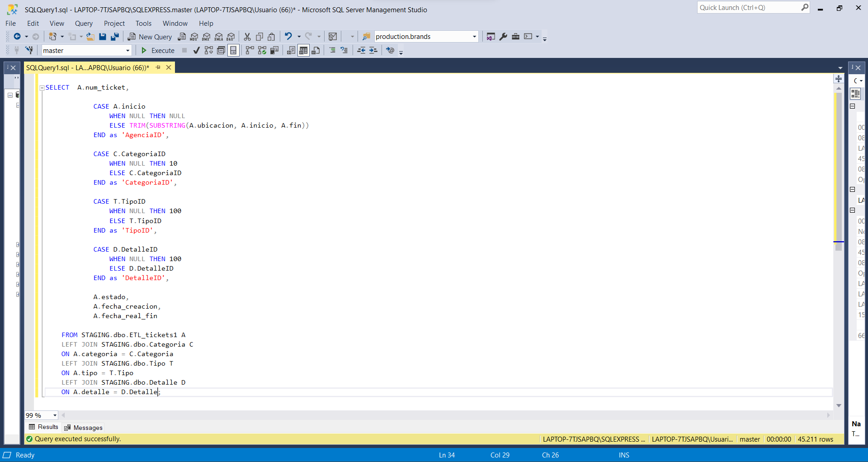The height and width of the screenshot is (462, 868).
Task: Click the Parse query checkmark icon
Action: [x=196, y=51]
